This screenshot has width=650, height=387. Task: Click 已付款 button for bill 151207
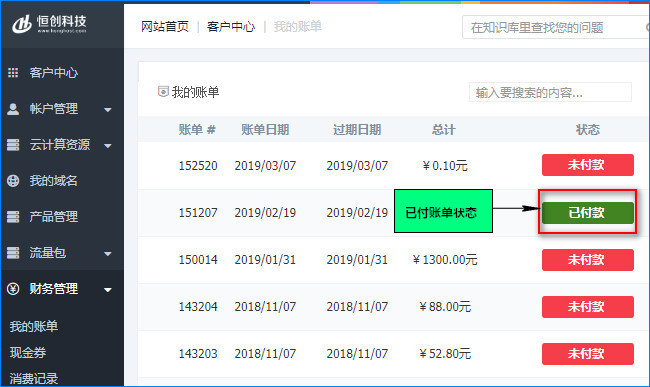point(587,213)
